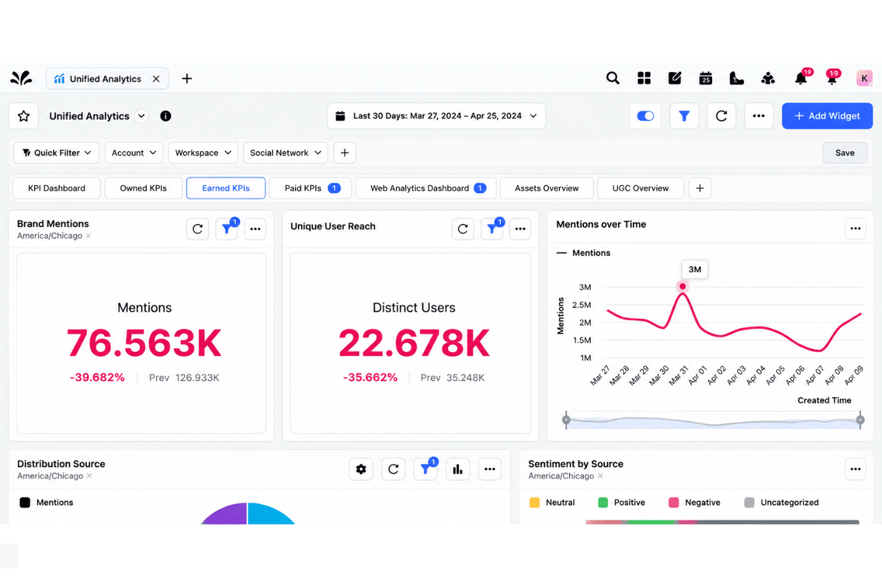882x588 pixels.
Task: Open the dashboard filter funnel icon
Action: point(684,116)
